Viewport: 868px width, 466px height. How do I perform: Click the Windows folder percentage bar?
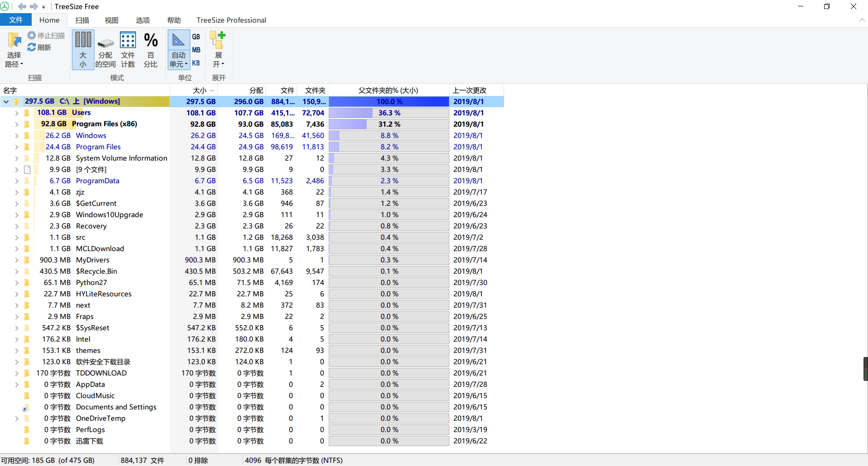tap(389, 136)
